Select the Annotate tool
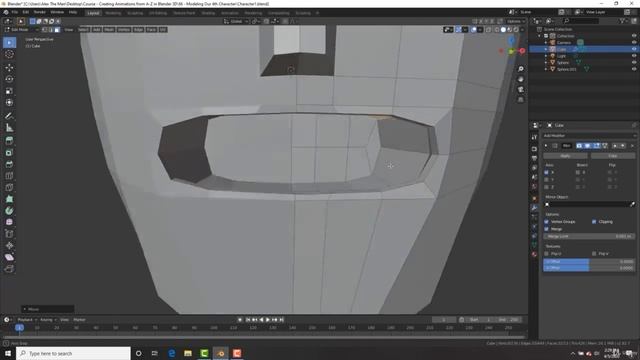The width and height of the screenshot is (640, 360). (x=9, y=116)
